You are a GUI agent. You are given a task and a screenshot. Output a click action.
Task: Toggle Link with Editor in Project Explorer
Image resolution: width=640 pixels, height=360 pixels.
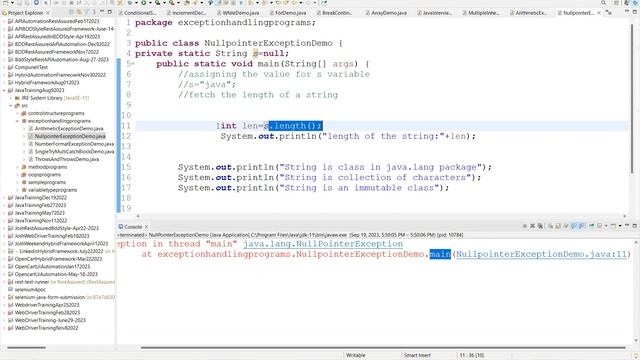[x=79, y=12]
